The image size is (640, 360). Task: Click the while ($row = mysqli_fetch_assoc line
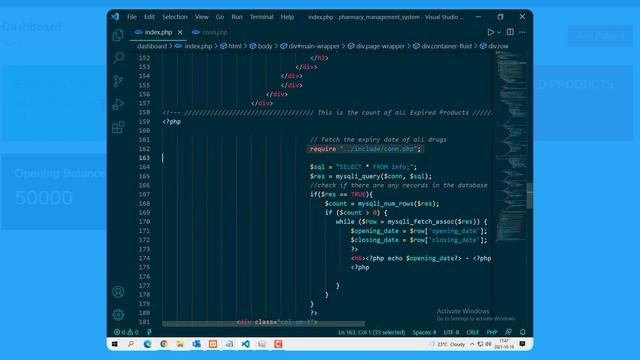point(411,222)
